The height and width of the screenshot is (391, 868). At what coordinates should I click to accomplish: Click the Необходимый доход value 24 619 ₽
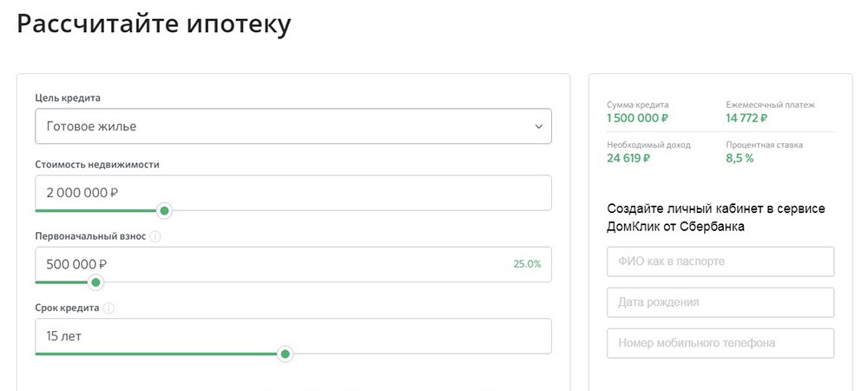pyautogui.click(x=629, y=158)
